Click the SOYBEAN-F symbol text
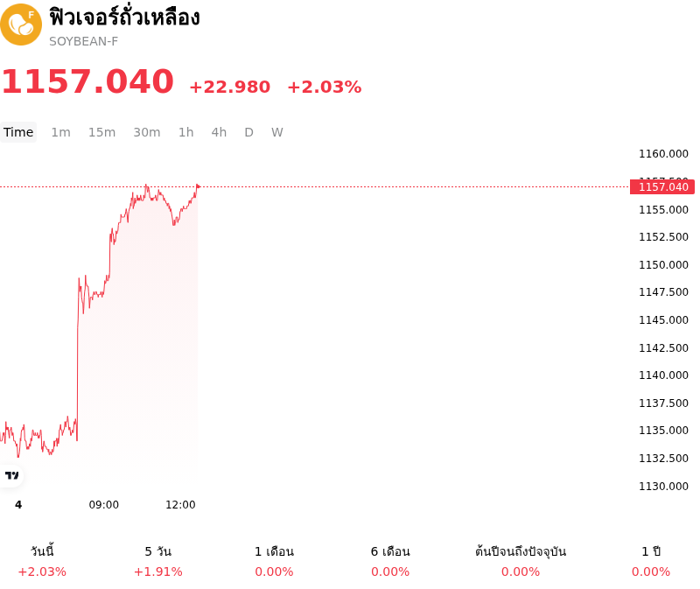Screen dimensions: 700x589 83,41
